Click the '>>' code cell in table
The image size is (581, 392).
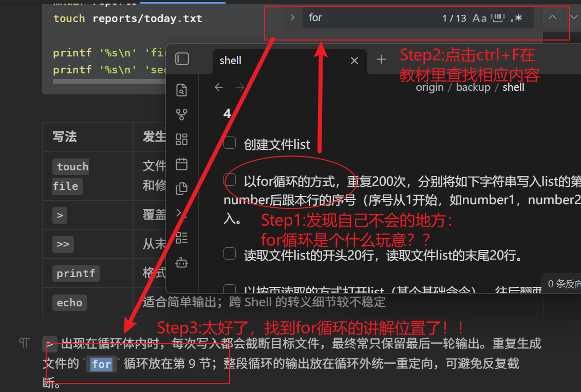63,244
